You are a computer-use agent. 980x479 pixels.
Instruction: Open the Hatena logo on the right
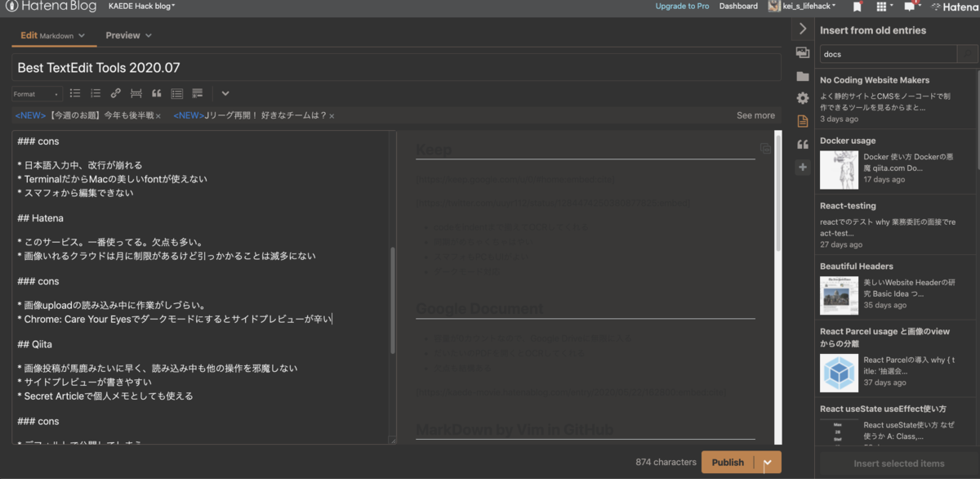[x=954, y=7]
